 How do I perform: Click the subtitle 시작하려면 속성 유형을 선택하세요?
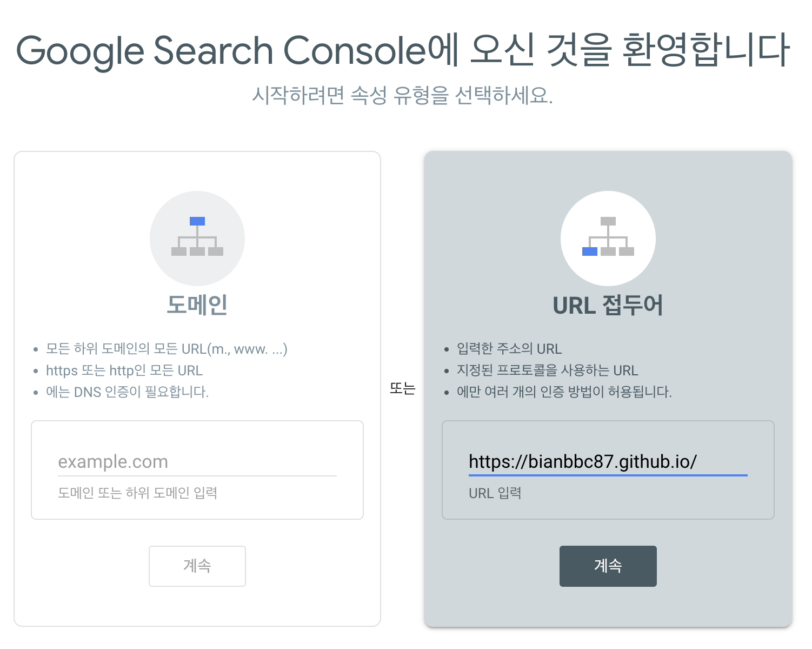(x=403, y=96)
